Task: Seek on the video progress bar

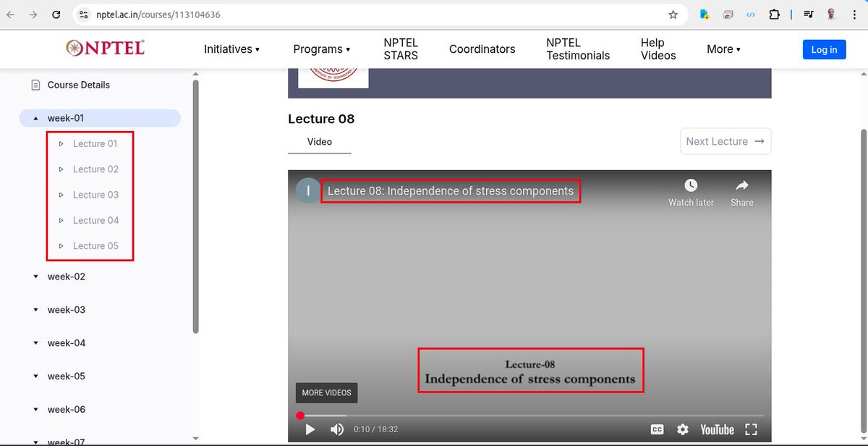Action: (x=530, y=416)
